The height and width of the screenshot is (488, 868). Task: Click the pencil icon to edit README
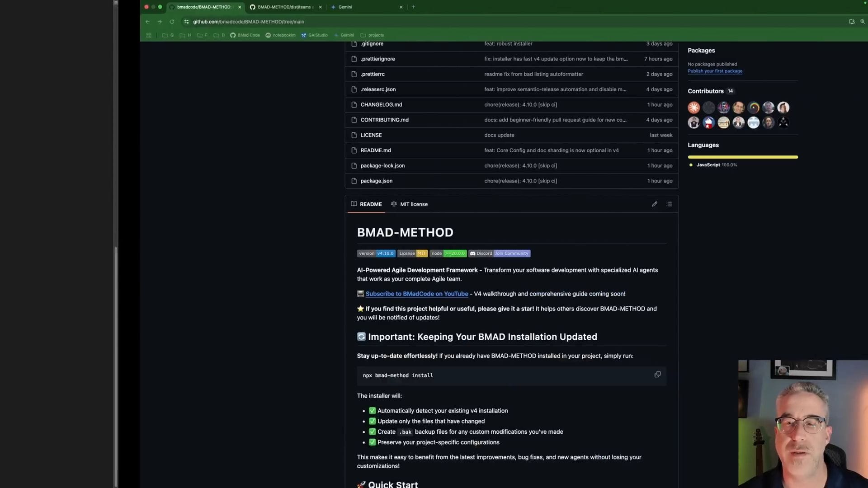coord(654,204)
